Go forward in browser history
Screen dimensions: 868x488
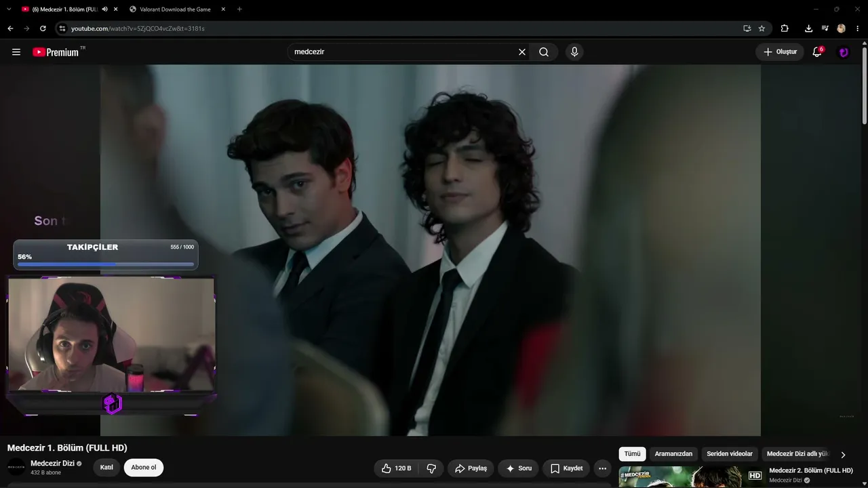click(x=26, y=28)
